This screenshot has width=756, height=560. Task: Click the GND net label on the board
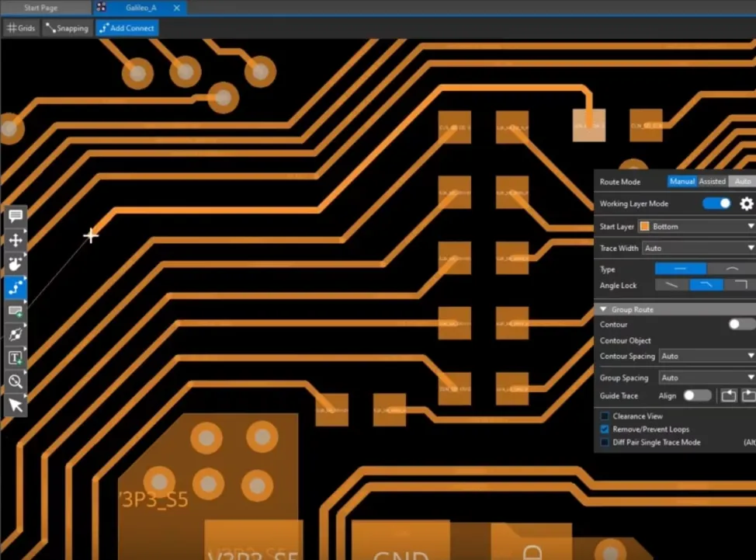tap(401, 555)
